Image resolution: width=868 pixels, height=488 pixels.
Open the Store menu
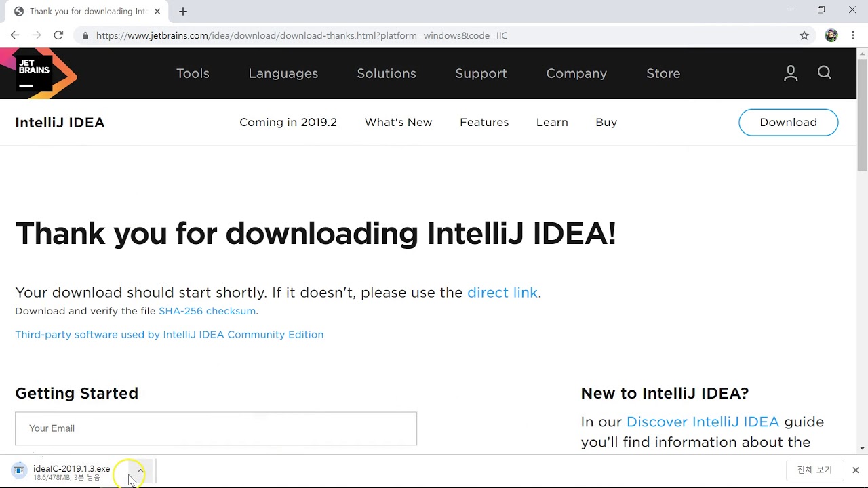click(x=663, y=73)
